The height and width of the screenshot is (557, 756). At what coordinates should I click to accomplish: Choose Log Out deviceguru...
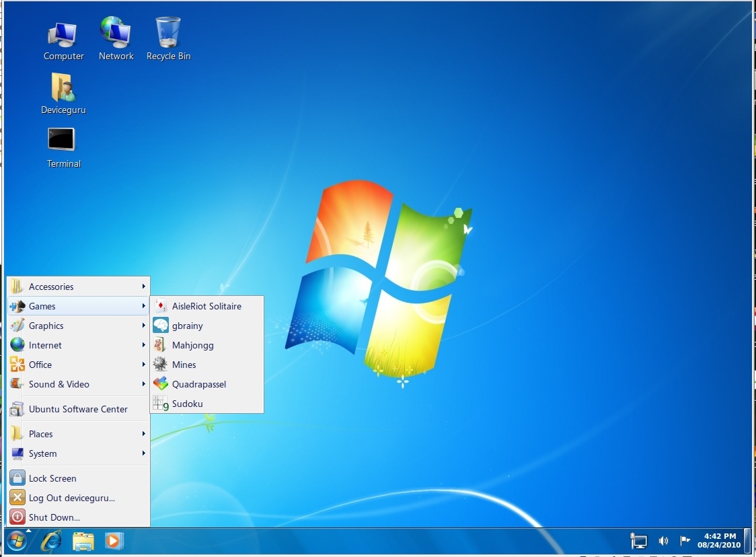coord(78,498)
